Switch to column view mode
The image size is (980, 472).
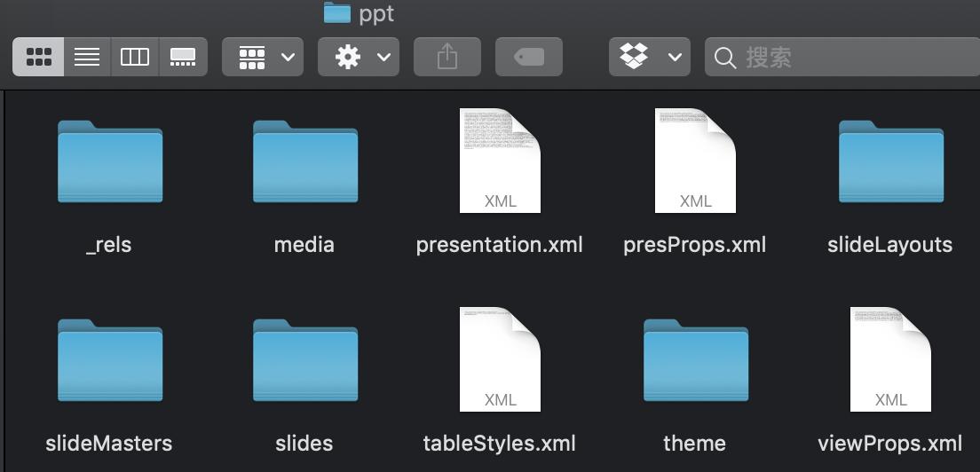point(135,57)
